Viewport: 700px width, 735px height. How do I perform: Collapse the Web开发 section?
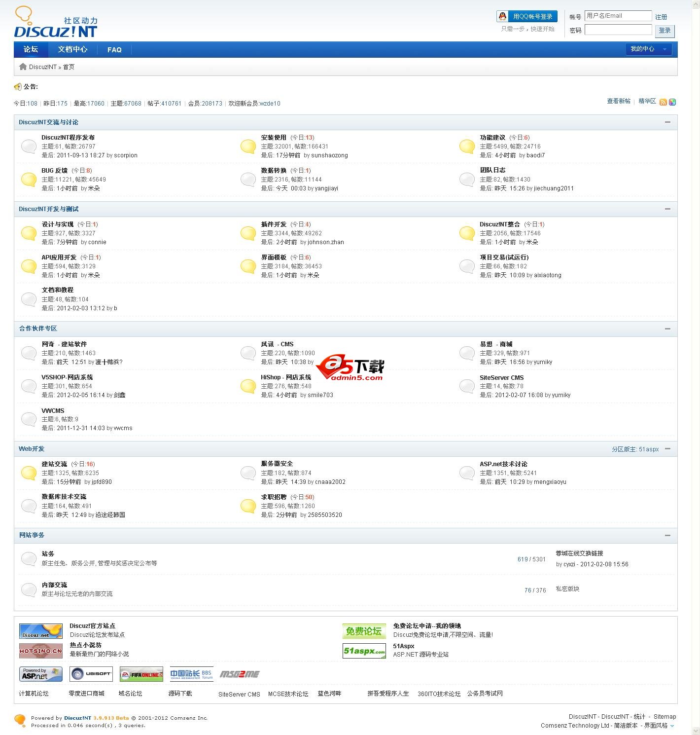click(x=668, y=448)
